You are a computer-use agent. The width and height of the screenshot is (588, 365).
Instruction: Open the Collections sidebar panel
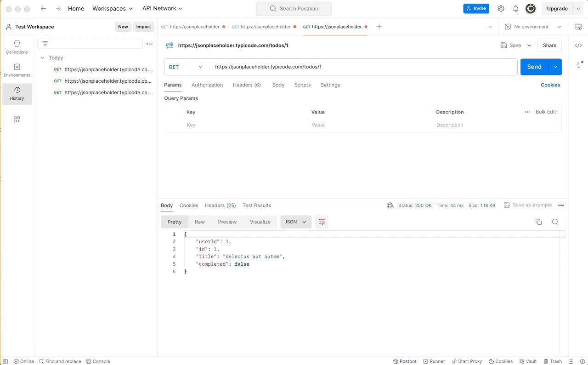coord(17,47)
